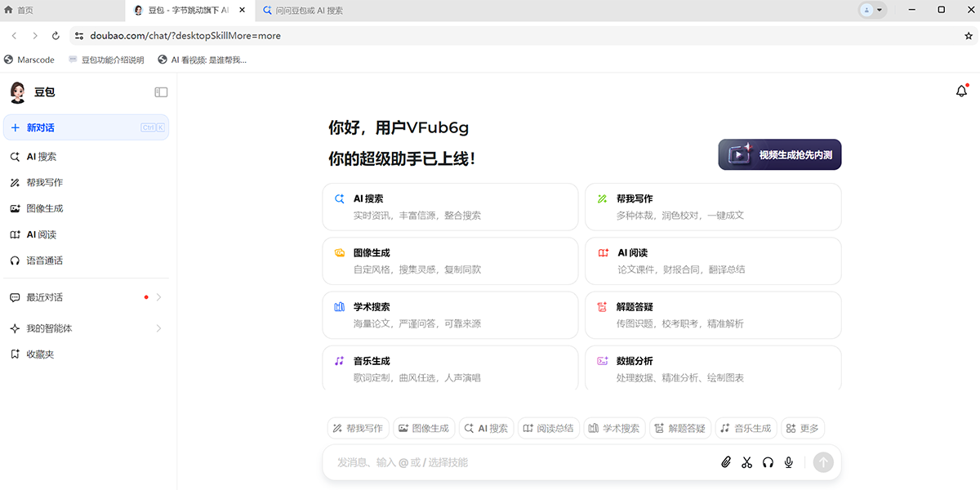Select the 数据分析 card
This screenshot has height=490, width=980.
[713, 369]
